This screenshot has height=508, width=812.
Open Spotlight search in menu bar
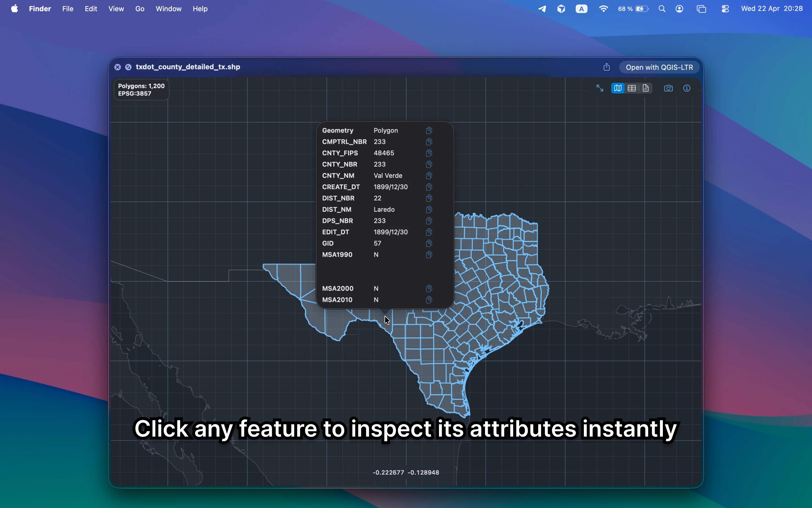(x=662, y=9)
